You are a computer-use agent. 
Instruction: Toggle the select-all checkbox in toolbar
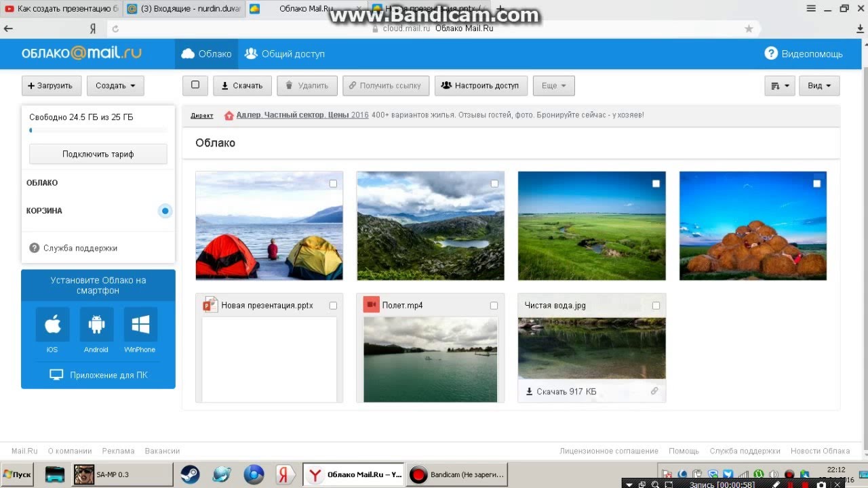195,85
